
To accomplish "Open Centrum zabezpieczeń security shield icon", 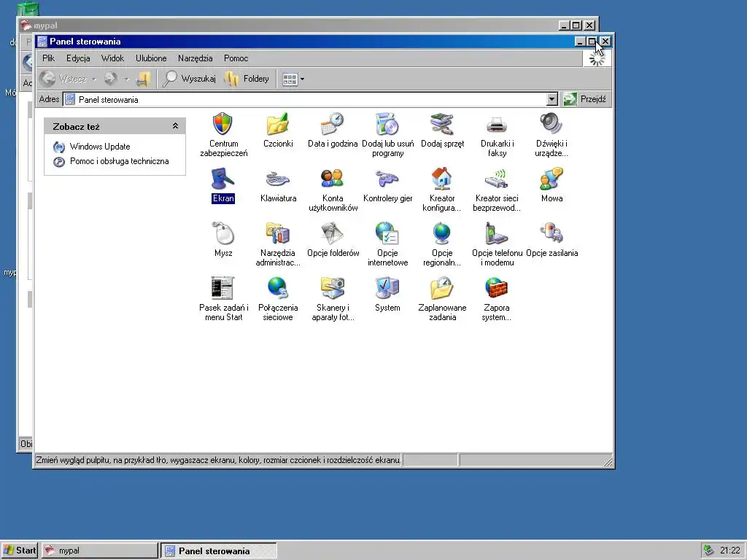I will tap(223, 124).
